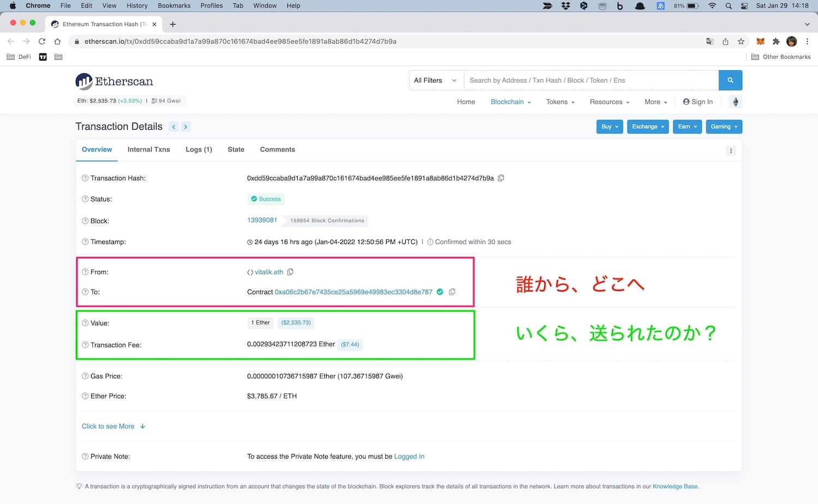Open the Exchange dropdown button
The height and width of the screenshot is (504, 818).
click(x=648, y=126)
